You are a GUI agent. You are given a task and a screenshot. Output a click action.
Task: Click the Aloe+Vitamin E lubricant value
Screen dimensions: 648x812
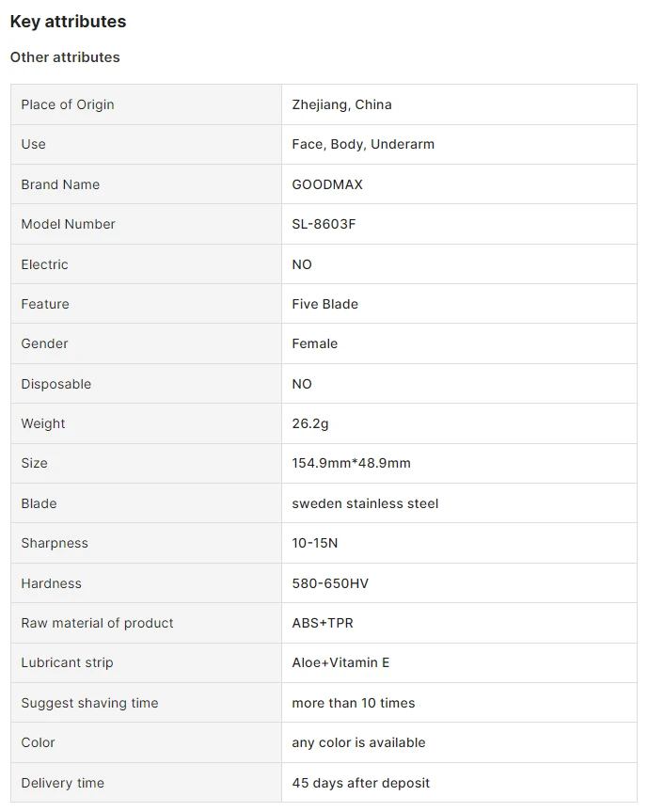point(340,662)
